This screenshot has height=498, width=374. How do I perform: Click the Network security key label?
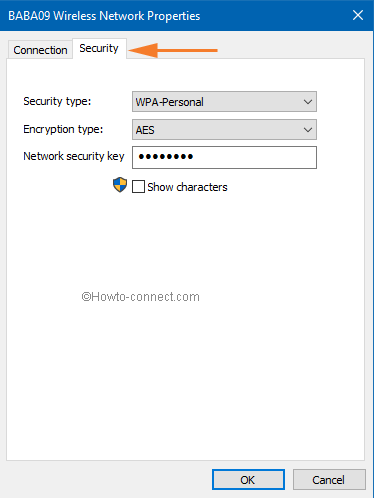point(74,156)
